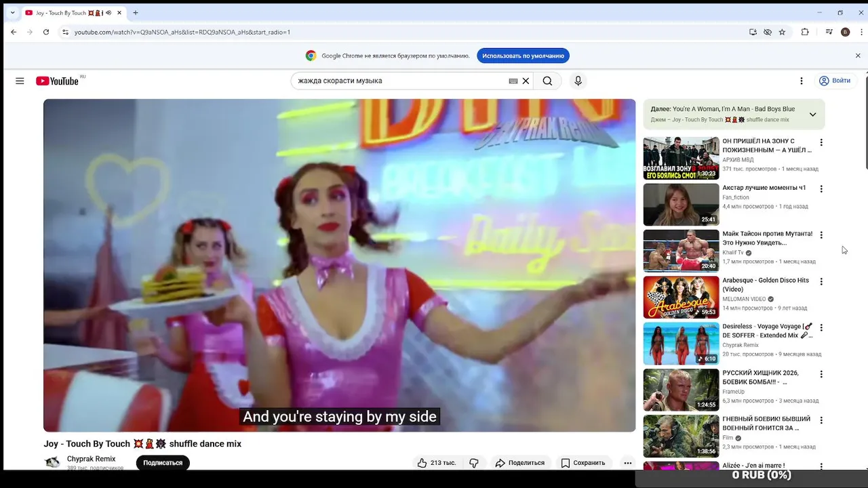Open the Chrome extensions puzzle icon

tap(805, 32)
